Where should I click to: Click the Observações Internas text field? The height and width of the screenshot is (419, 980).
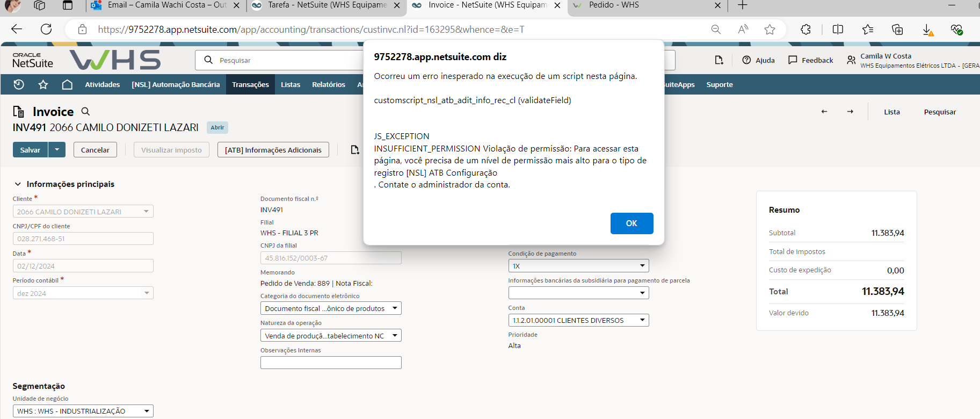[x=331, y=363]
